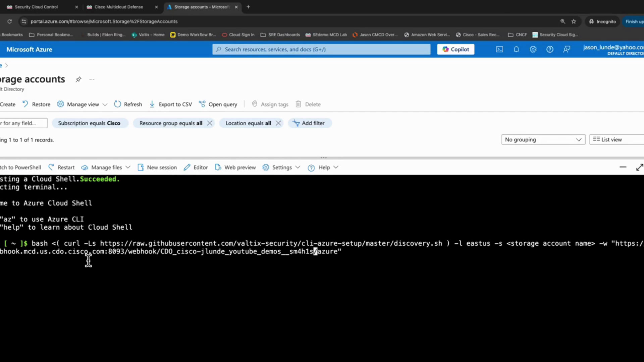Open Web preview in Cloud Shell
Screen dimensions: 644x362
click(x=235, y=167)
